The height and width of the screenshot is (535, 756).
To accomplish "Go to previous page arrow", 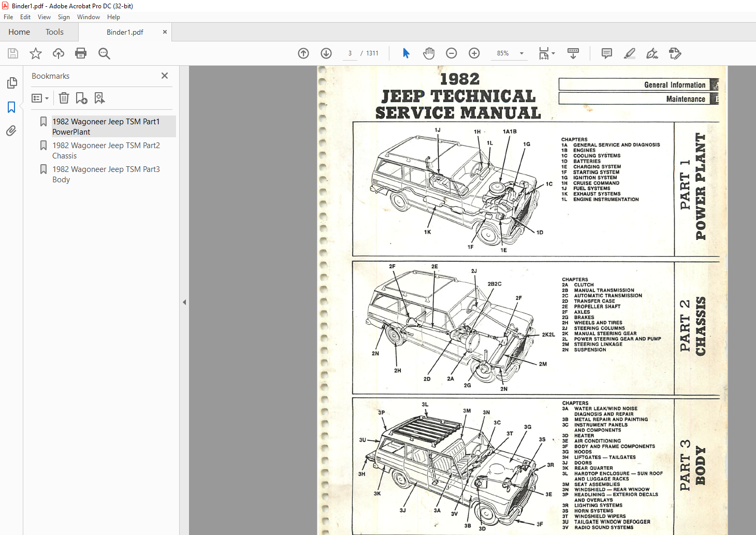I will [303, 53].
